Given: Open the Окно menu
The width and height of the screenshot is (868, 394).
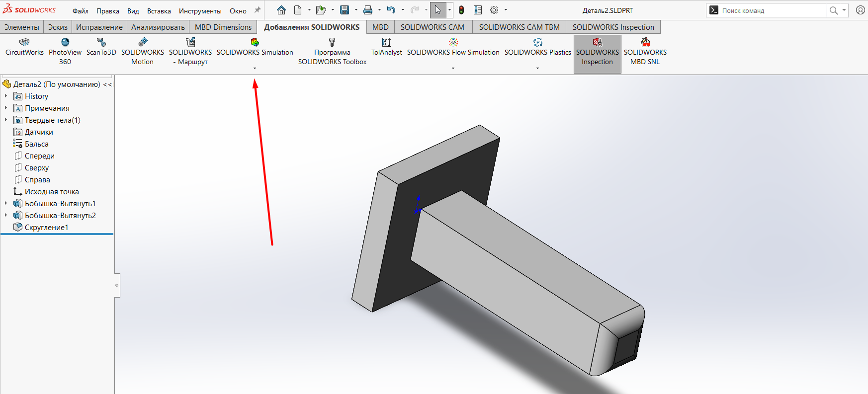Looking at the screenshot, I should click(238, 11).
